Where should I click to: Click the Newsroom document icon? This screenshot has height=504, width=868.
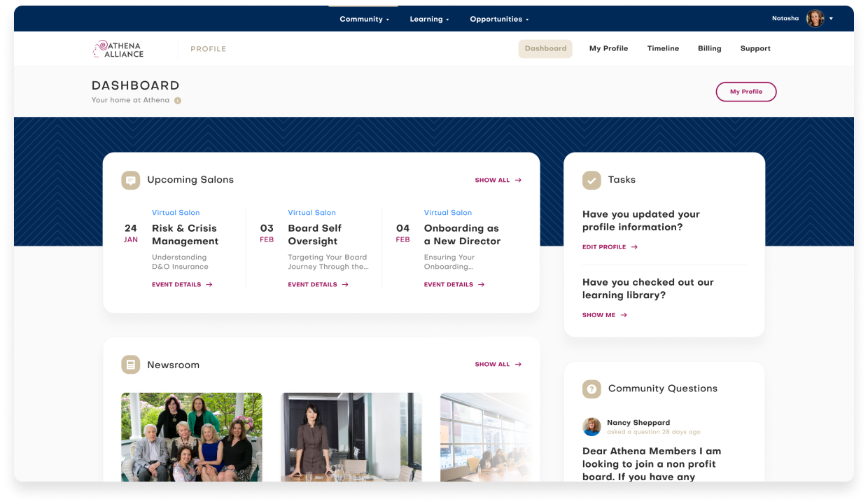(131, 365)
